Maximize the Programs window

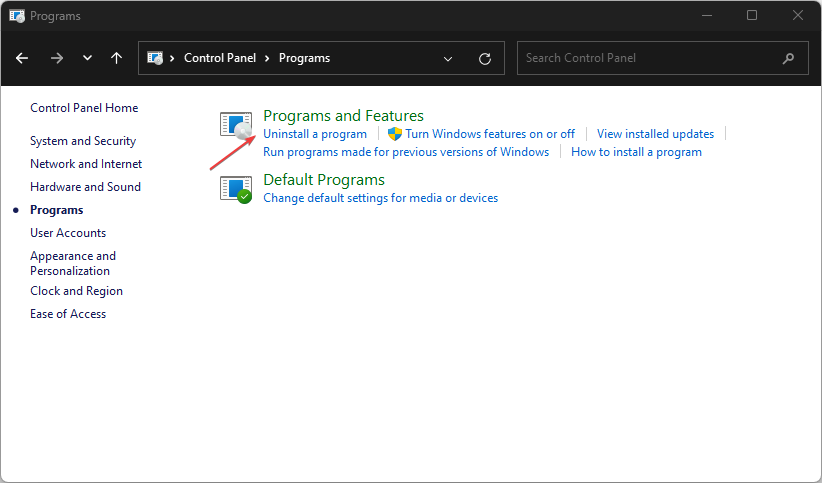pos(752,16)
